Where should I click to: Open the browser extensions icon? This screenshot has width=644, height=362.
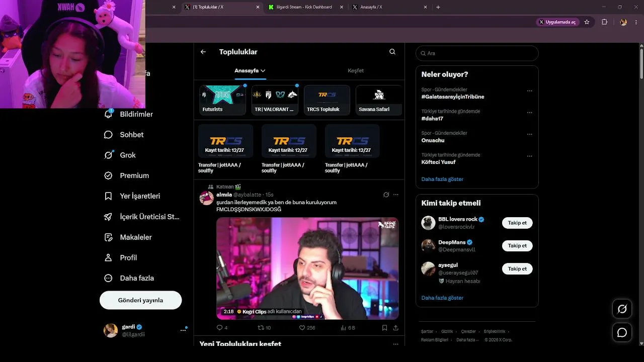pos(605,22)
